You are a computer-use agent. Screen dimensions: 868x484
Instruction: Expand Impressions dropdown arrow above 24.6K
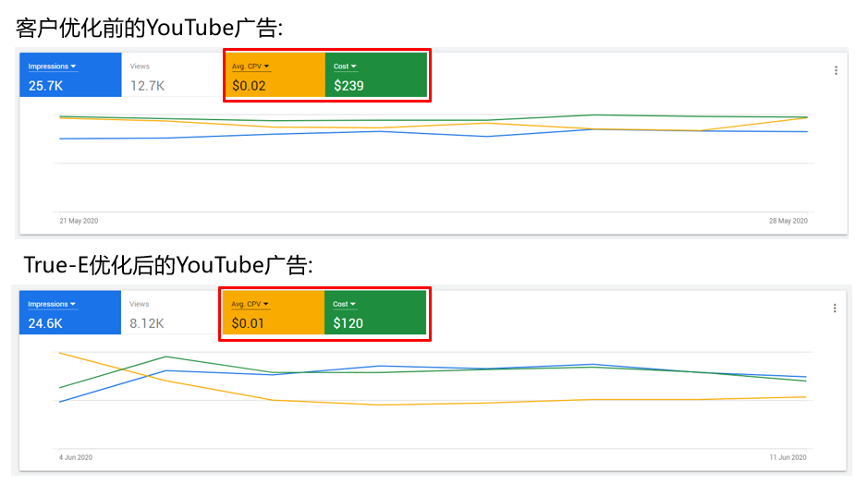click(73, 304)
